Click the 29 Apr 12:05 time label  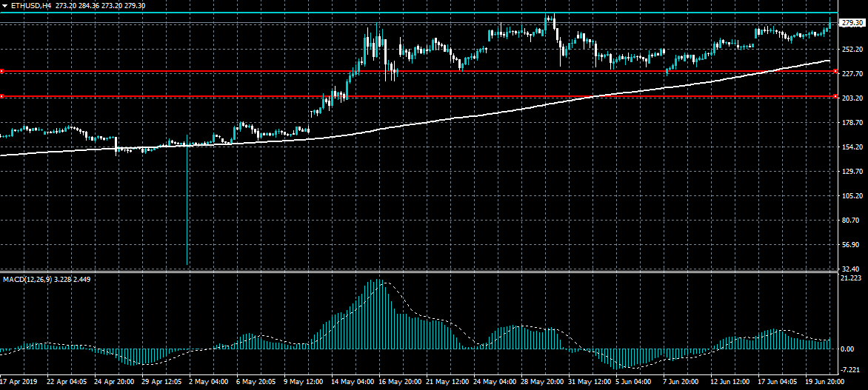(162, 382)
